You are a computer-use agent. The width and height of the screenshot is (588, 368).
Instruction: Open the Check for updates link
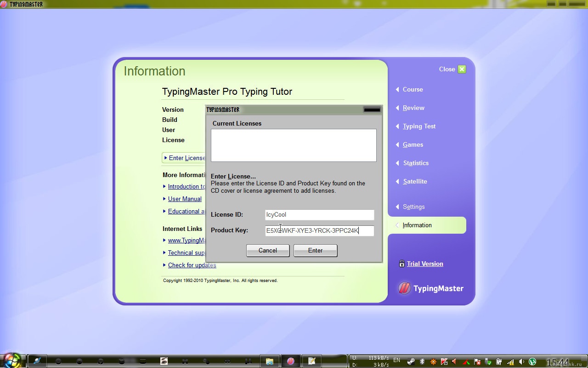[x=192, y=265]
